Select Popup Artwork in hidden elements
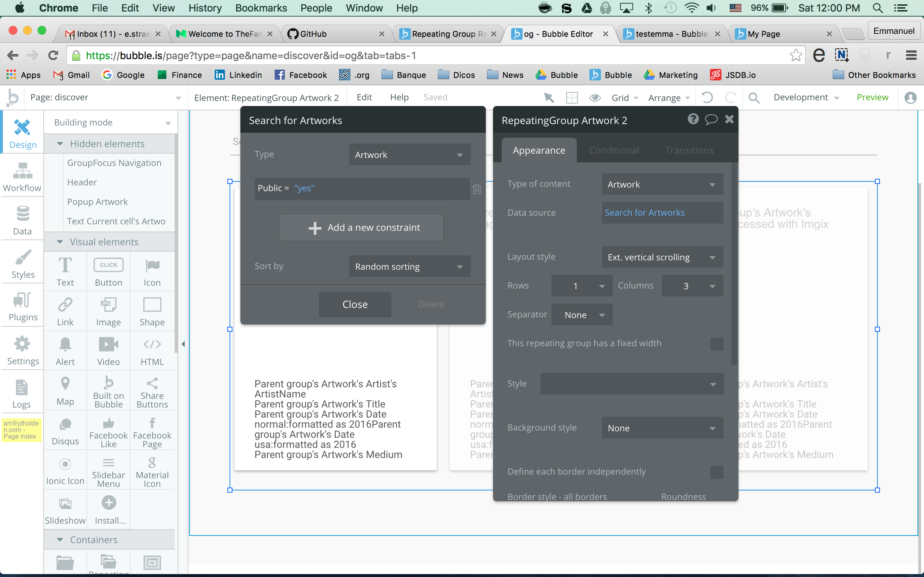924x577 pixels. coord(97,202)
